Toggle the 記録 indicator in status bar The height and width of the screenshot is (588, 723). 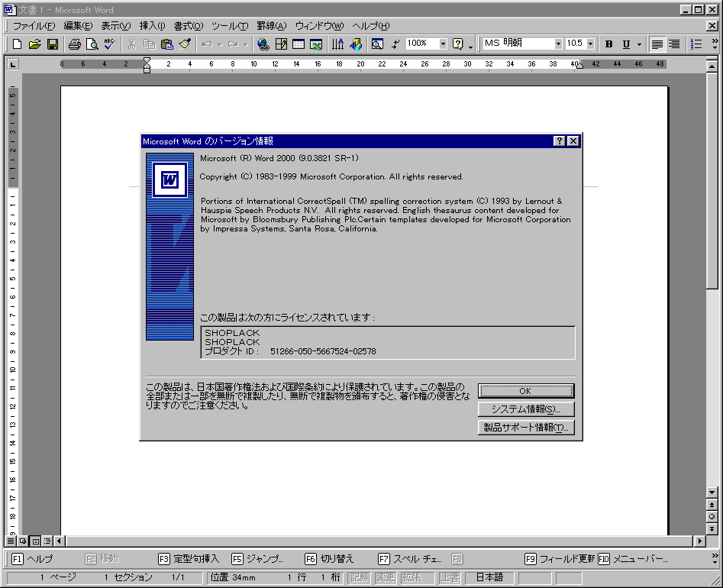[360, 577]
